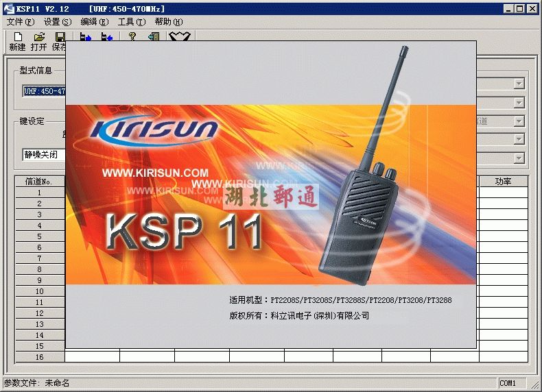542x392 pixels.
Task: Click the 键设定 group label
Action: tap(32, 121)
